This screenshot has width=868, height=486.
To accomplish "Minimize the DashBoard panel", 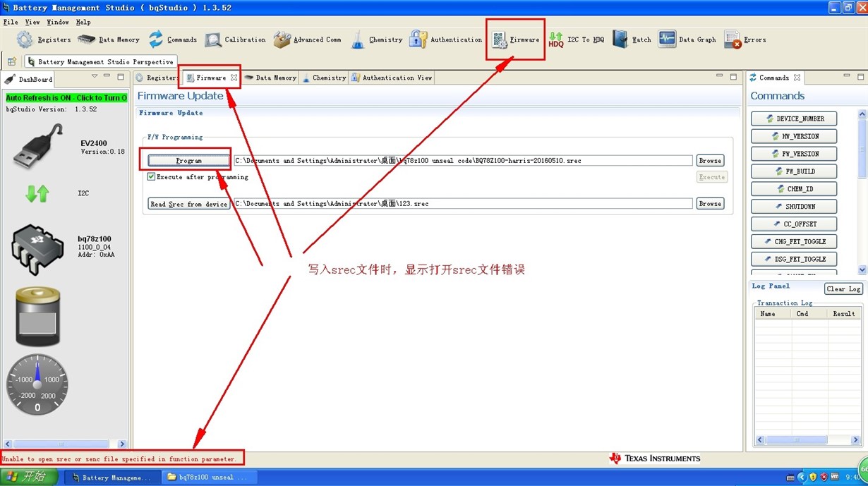I will pyautogui.click(x=107, y=76).
